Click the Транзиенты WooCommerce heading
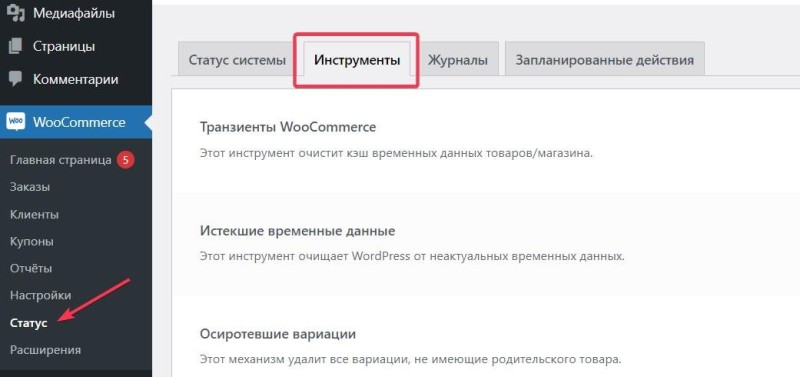Image resolution: width=800 pixels, height=377 pixels. [x=288, y=127]
